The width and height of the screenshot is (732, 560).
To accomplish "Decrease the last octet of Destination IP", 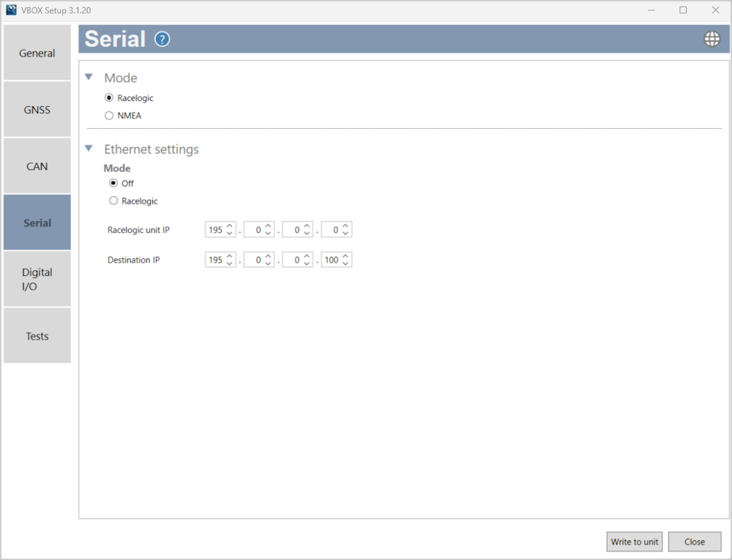I will pos(346,264).
